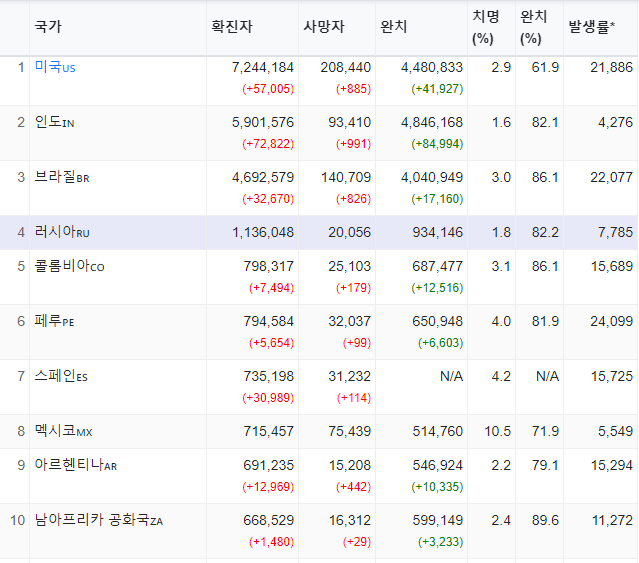Select the 콜롬비아 CO row
Image resolution: width=639 pixels, height=563 pixels.
click(x=320, y=277)
